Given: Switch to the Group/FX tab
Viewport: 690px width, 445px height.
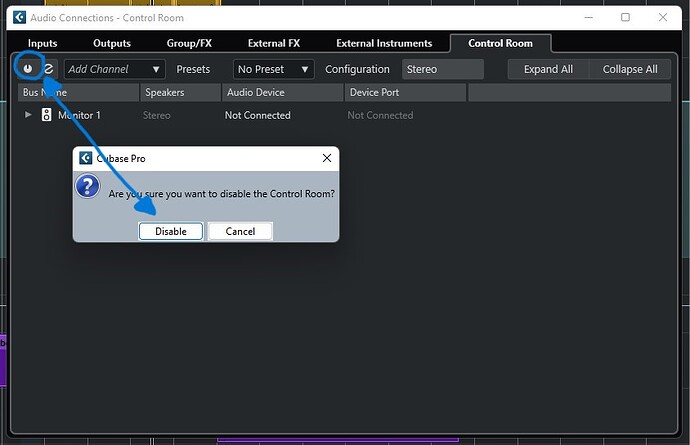Looking at the screenshot, I should [x=189, y=43].
